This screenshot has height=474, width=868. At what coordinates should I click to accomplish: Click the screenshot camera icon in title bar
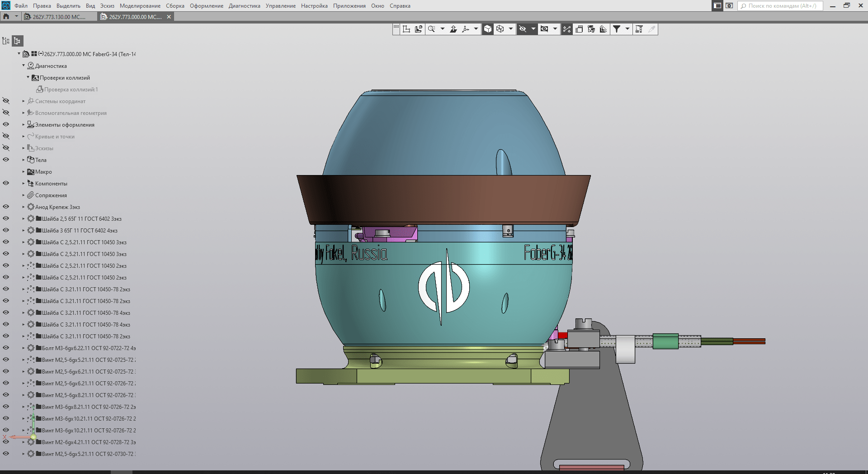tap(729, 5)
